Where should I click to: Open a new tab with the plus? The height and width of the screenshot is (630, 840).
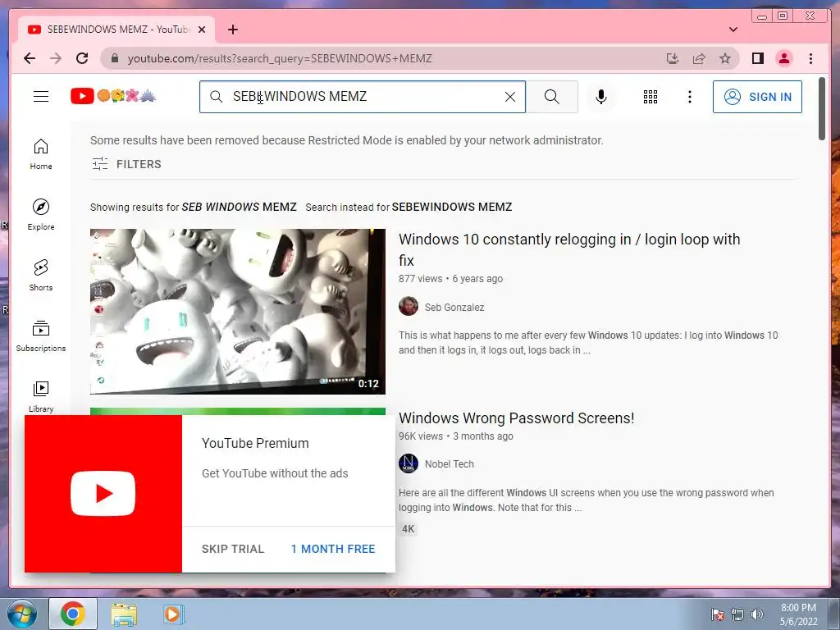click(x=232, y=30)
